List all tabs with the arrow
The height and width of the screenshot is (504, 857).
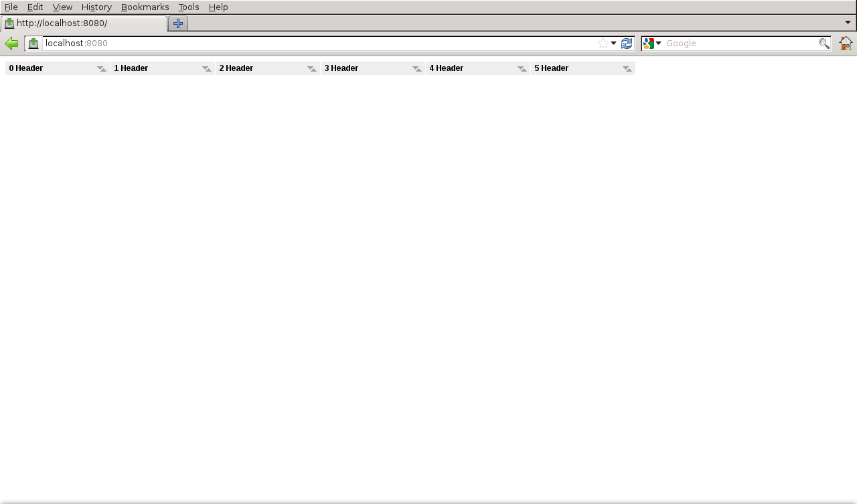[848, 22]
